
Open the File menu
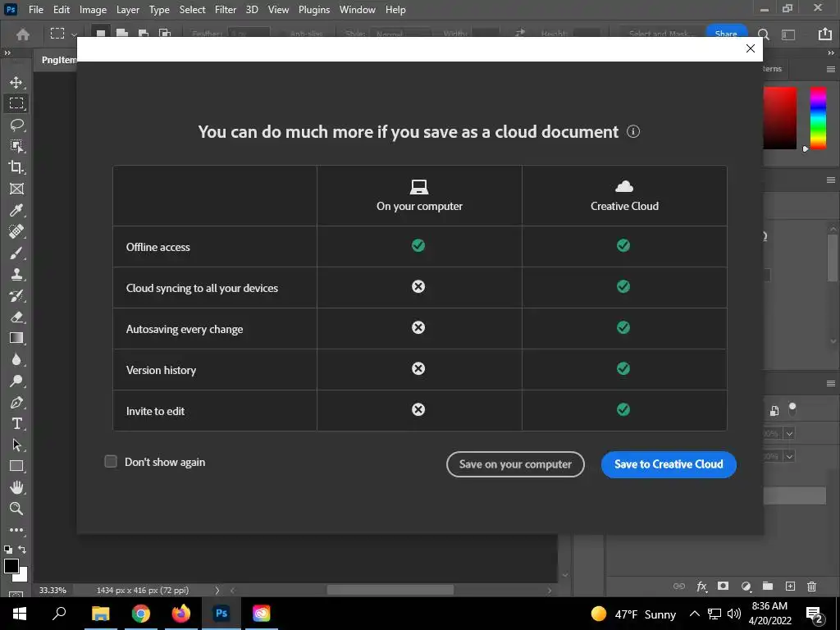[x=36, y=10]
